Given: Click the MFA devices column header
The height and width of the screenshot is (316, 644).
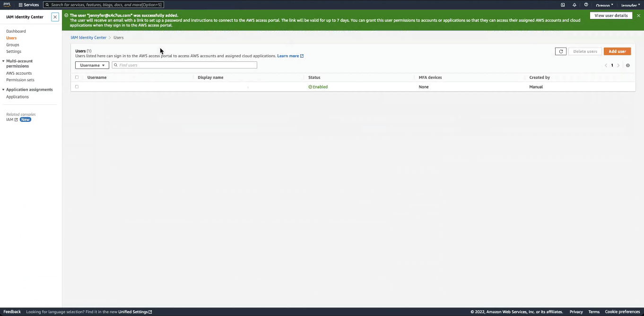Looking at the screenshot, I should tap(430, 77).
